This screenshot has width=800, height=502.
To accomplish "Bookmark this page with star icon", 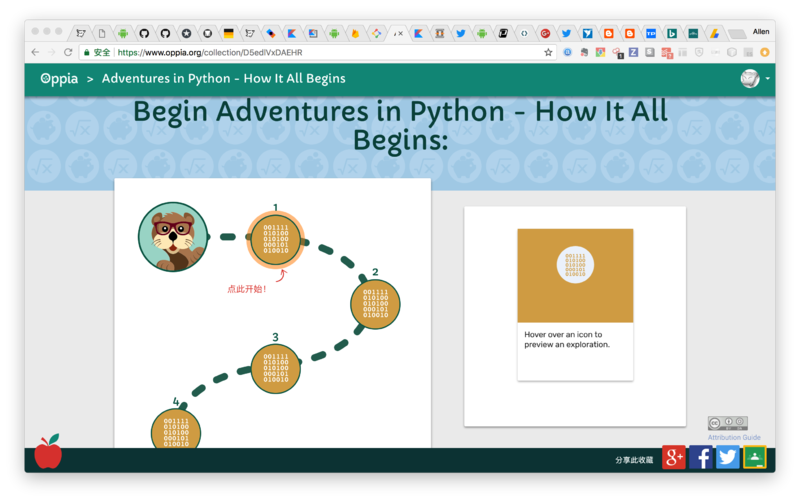I will click(x=548, y=52).
